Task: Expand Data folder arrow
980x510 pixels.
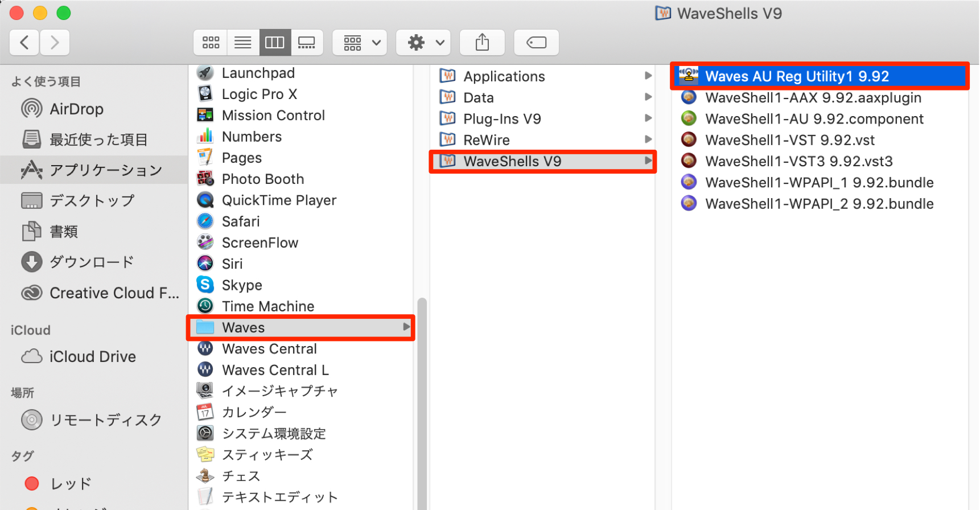Action: (648, 97)
